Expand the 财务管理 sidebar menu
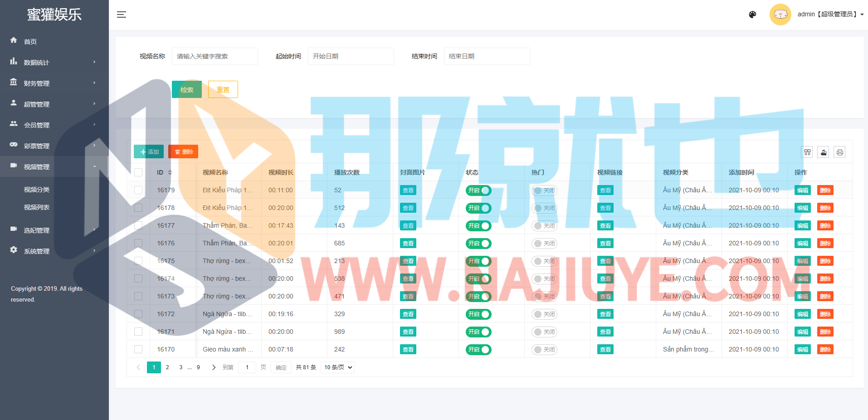 tap(54, 83)
